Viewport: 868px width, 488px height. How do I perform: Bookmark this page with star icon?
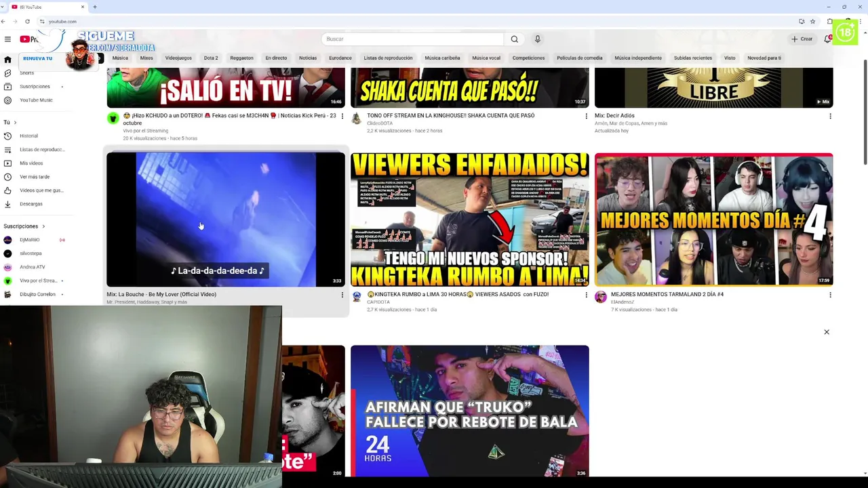(x=812, y=22)
